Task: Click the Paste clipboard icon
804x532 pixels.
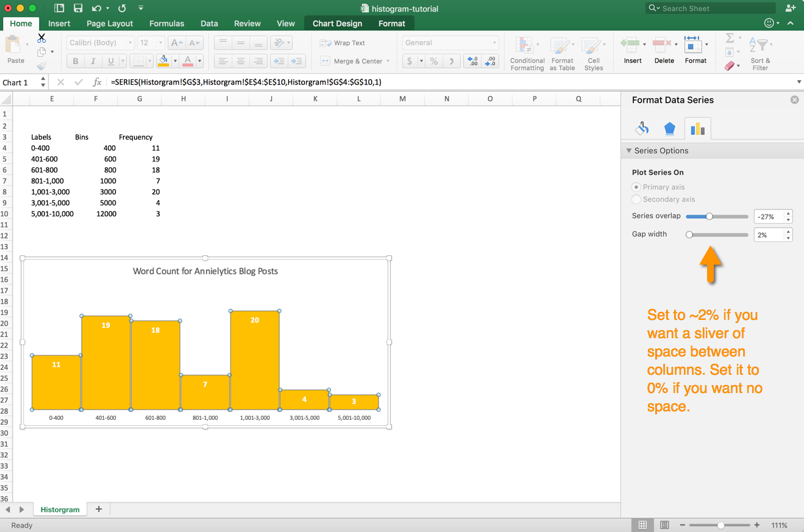Action: pos(13,45)
